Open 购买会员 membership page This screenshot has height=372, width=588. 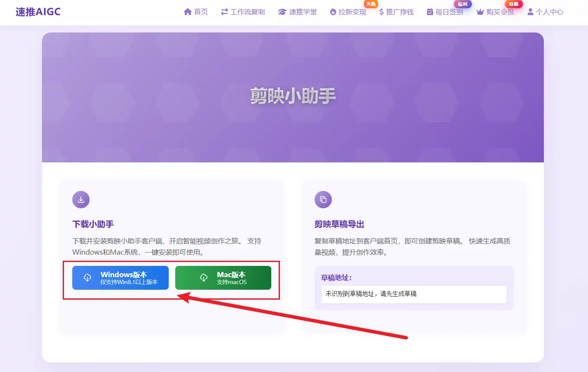495,12
